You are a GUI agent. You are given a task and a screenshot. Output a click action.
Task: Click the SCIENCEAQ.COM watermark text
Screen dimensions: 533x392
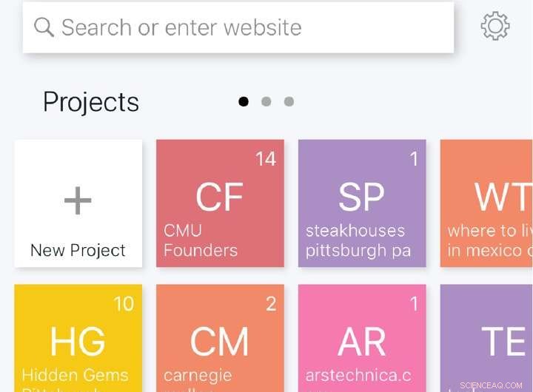pos(492,385)
